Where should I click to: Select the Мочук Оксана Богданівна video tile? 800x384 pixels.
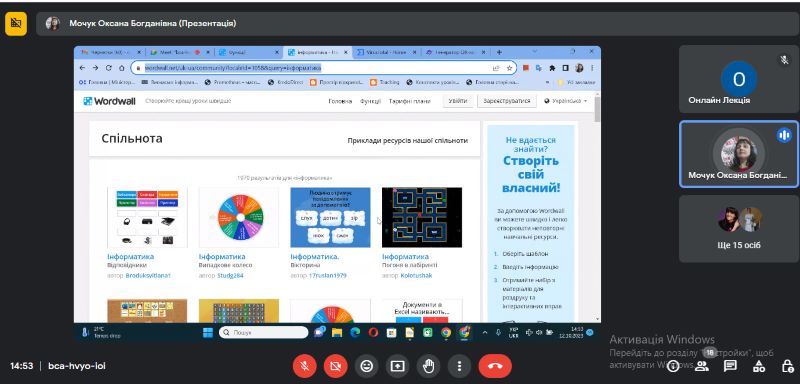738,154
